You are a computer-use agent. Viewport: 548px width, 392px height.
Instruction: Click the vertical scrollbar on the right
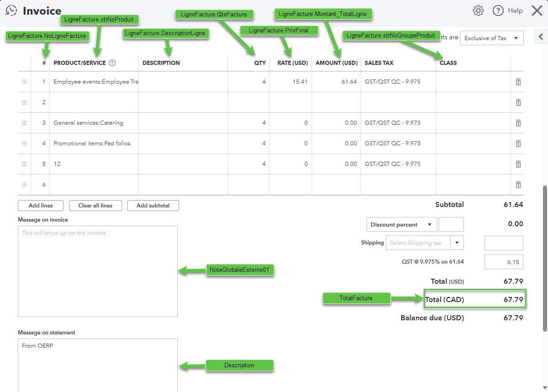click(x=544, y=258)
